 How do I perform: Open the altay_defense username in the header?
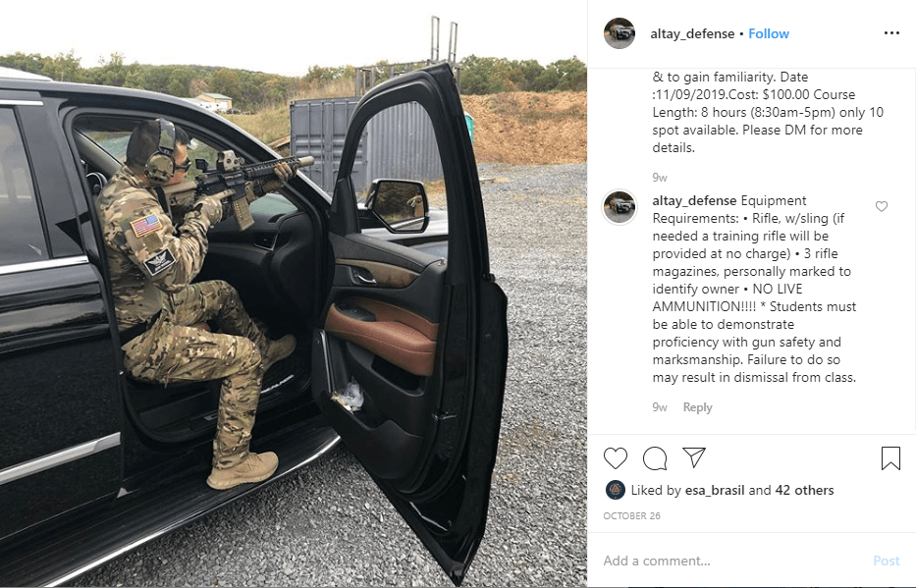coord(692,34)
